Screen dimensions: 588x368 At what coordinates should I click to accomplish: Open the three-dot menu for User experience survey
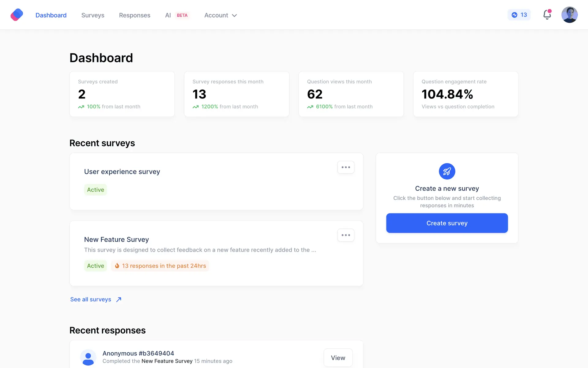pyautogui.click(x=346, y=167)
